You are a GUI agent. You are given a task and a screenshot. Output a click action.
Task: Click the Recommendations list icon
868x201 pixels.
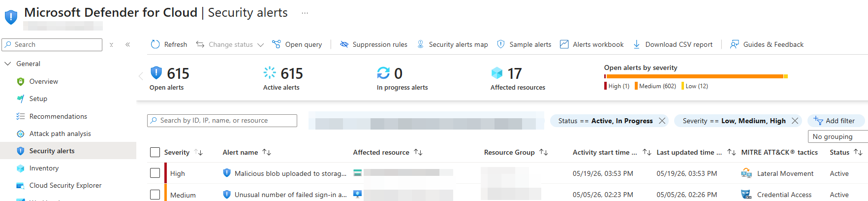coord(20,116)
